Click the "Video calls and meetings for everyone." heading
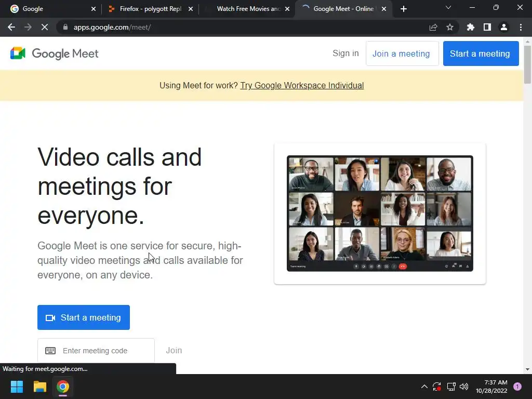Viewport: 532px width, 399px height. tap(119, 187)
